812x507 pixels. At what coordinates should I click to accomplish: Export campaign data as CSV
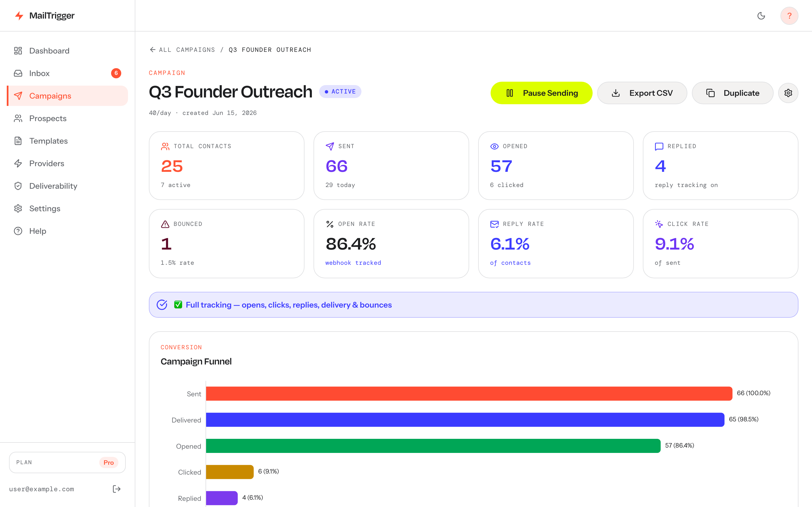pyautogui.click(x=642, y=93)
